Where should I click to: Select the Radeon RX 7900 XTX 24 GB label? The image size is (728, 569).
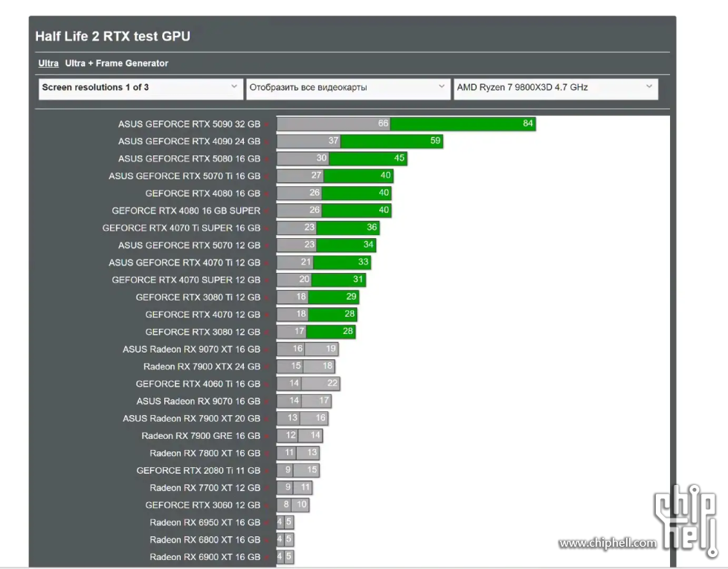coord(202,367)
